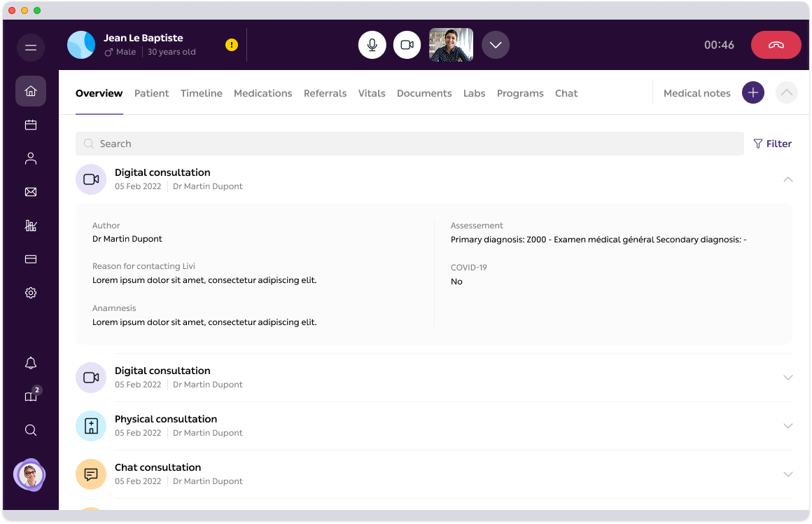Click the COVID-19 value No

pyautogui.click(x=456, y=282)
